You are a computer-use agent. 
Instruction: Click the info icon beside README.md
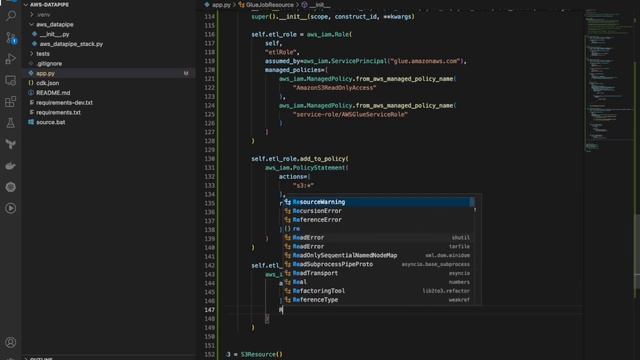tap(31, 93)
